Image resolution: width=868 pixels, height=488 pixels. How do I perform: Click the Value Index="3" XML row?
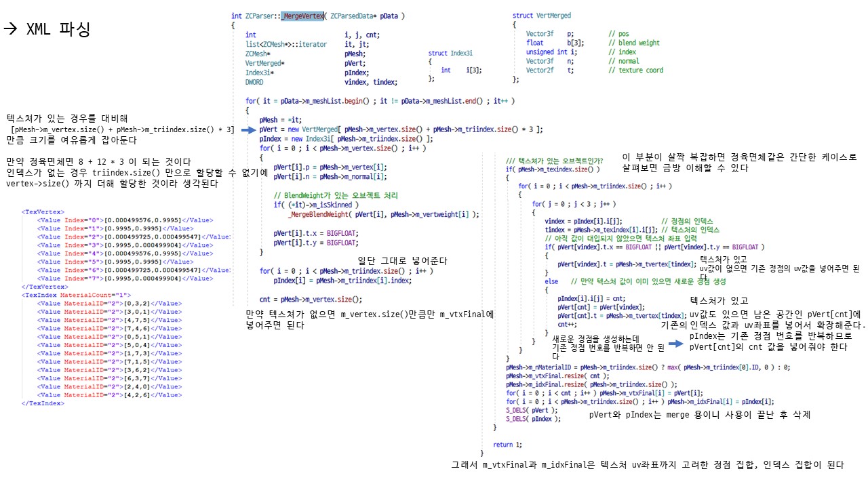[125, 245]
